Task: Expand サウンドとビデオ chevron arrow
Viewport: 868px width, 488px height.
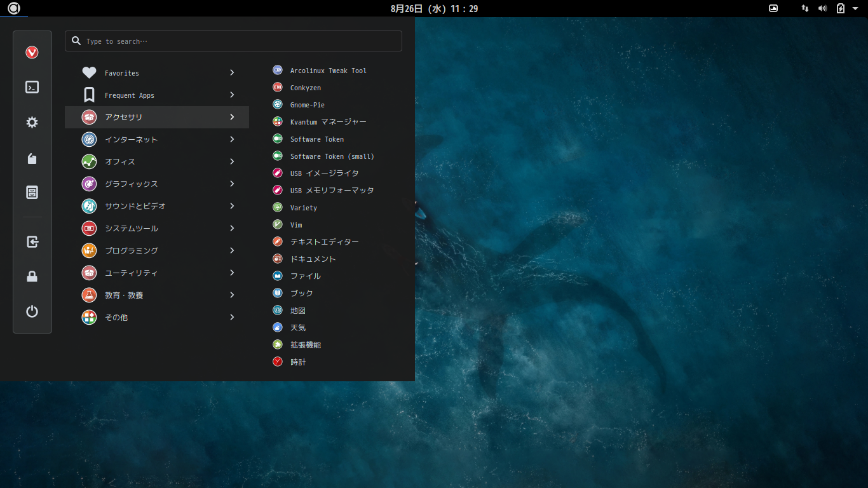Action: point(232,207)
